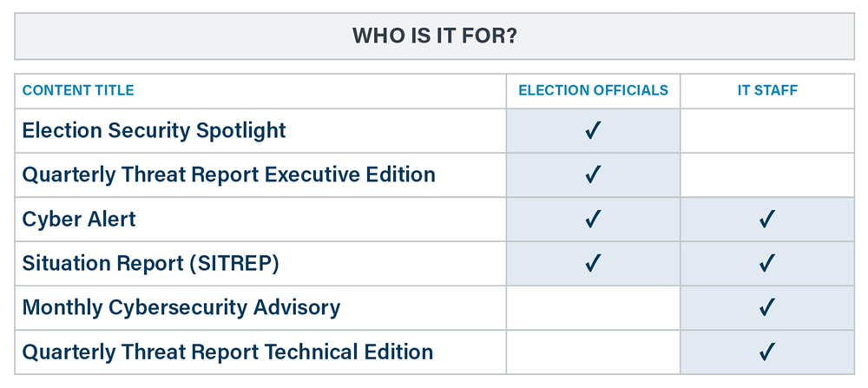The image size is (868, 388).
Task: Click Monthly Cybersecurity Advisory IT Staff checkmark
Action: pyautogui.click(x=767, y=308)
